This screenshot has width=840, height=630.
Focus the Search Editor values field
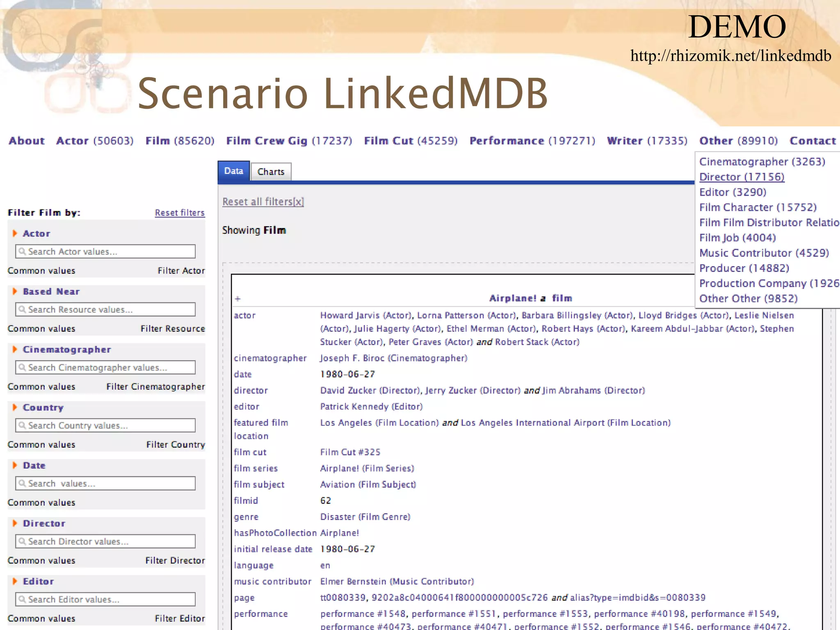[x=105, y=599]
